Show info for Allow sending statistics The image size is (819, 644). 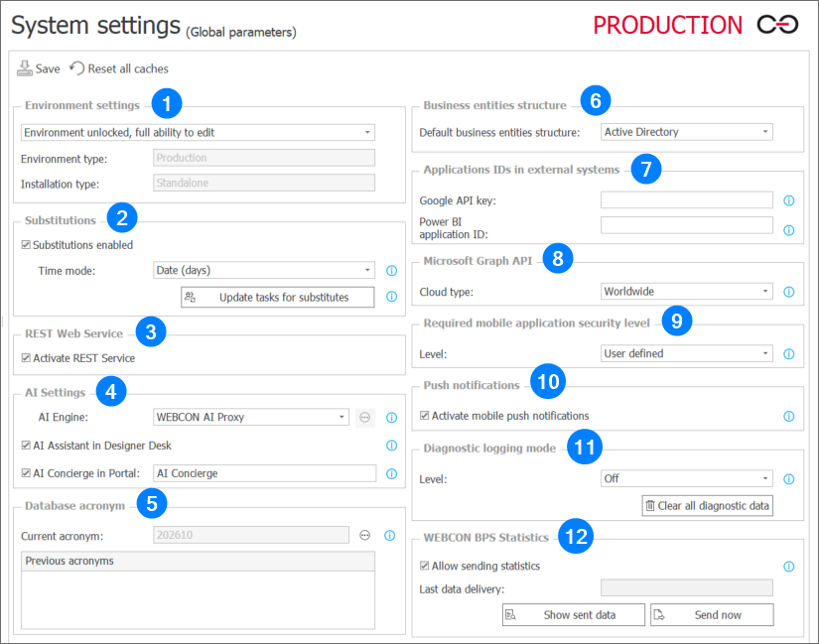pyautogui.click(x=788, y=567)
